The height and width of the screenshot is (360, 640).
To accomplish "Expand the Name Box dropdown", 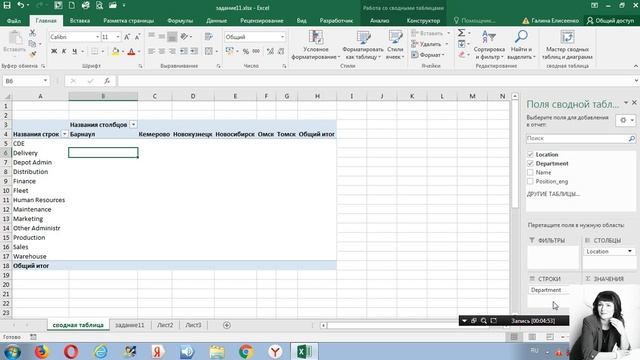I will [x=45, y=81].
